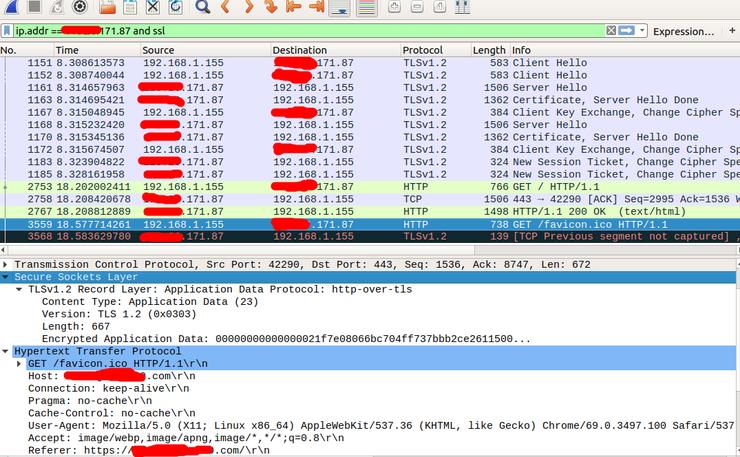
Task: Click the open capture file folder icon
Action: [x=107, y=8]
